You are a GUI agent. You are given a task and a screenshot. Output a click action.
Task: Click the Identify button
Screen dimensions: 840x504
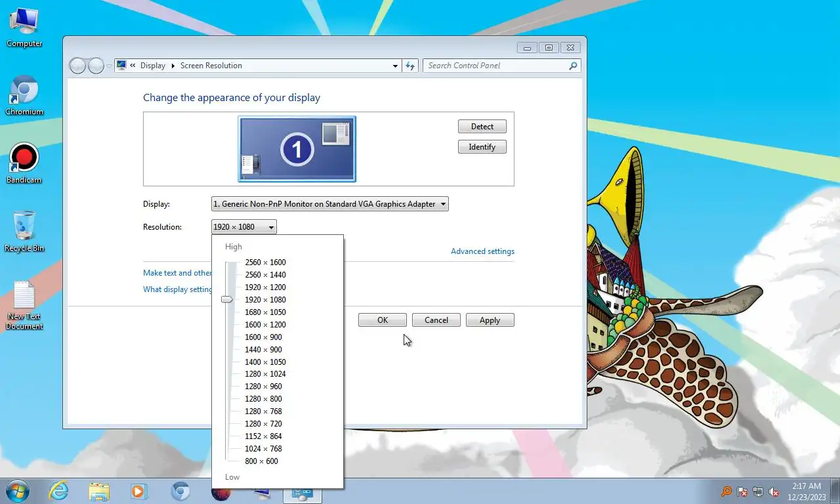(482, 147)
